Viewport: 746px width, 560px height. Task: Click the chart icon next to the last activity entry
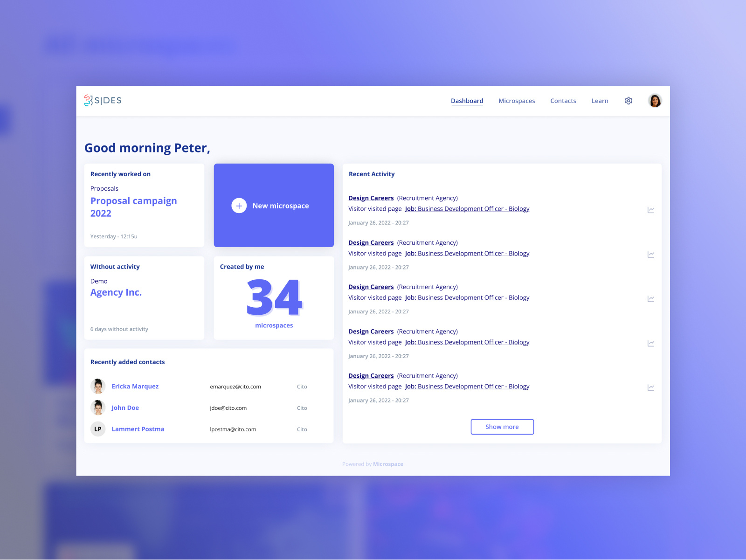[651, 387]
